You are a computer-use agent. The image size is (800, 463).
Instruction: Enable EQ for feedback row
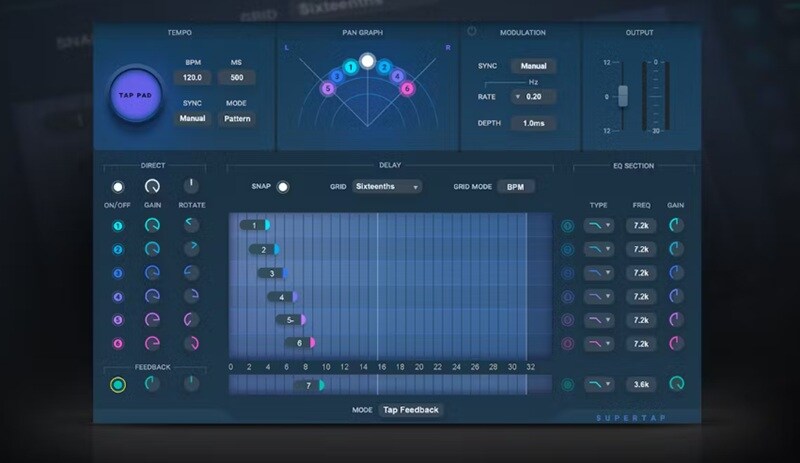(x=567, y=384)
